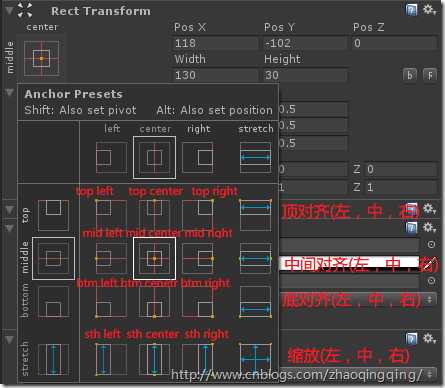Edit rotation Z field showing 0
This screenshot has height=388, width=445.
point(401,169)
